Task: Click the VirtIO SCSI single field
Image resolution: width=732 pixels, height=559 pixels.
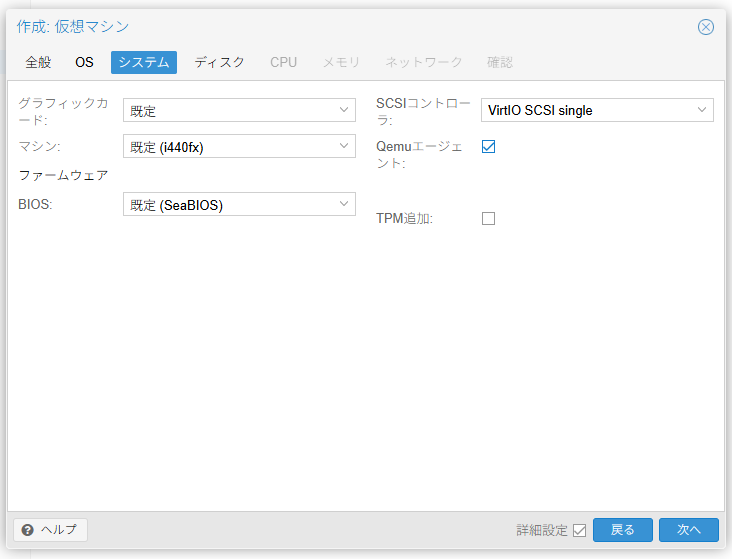Action: coord(585,110)
